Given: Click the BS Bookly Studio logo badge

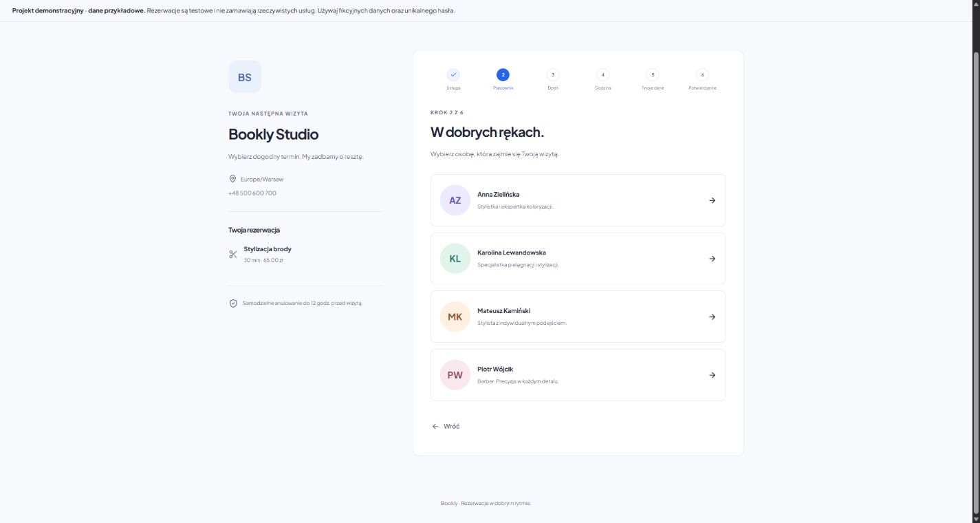Looking at the screenshot, I should 245,77.
